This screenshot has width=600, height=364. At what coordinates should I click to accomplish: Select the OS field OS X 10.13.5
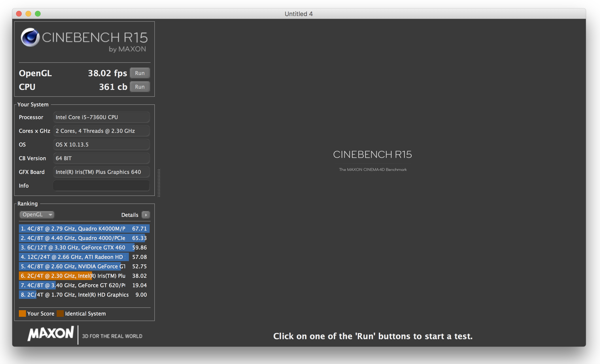tap(101, 144)
